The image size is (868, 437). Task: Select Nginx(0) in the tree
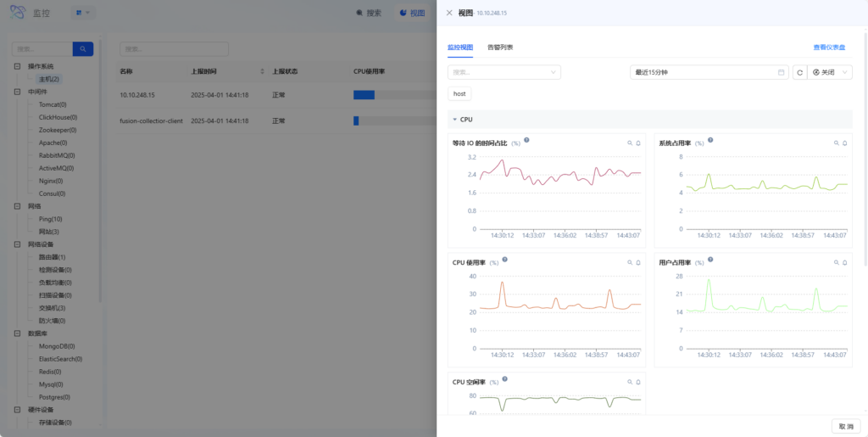pos(50,181)
